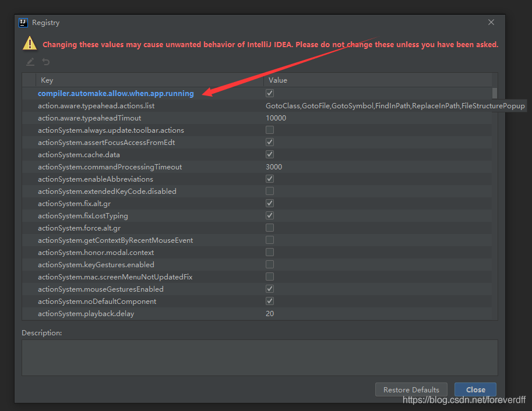
Task: Select the actionSystem.mouseGesturesEnabled key name
Action: [x=100, y=289]
